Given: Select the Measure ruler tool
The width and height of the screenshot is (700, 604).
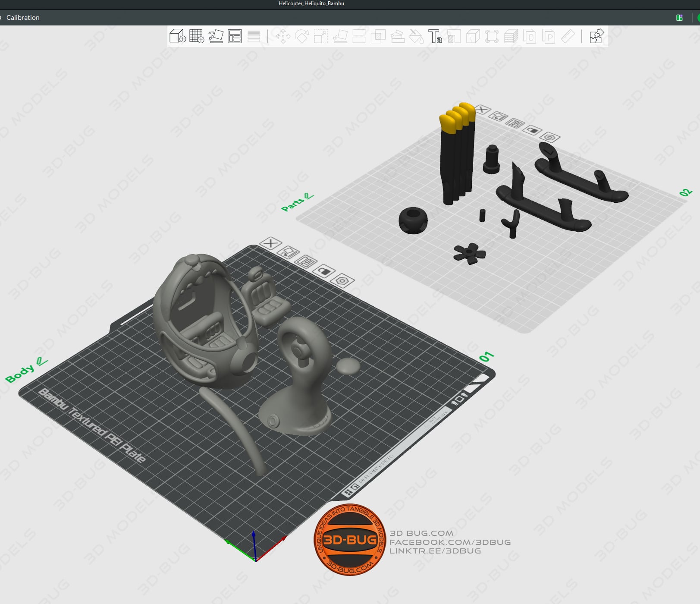Looking at the screenshot, I should (568, 36).
